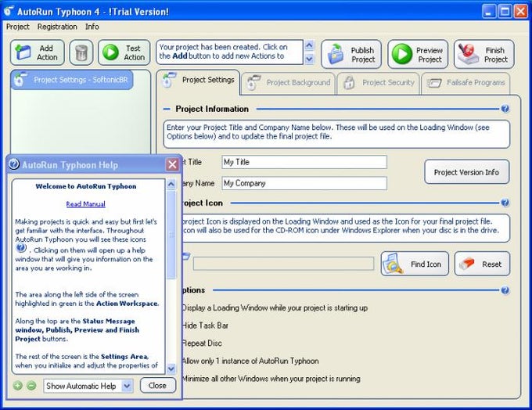
Task: Click Preview Project button
Action: (418, 54)
